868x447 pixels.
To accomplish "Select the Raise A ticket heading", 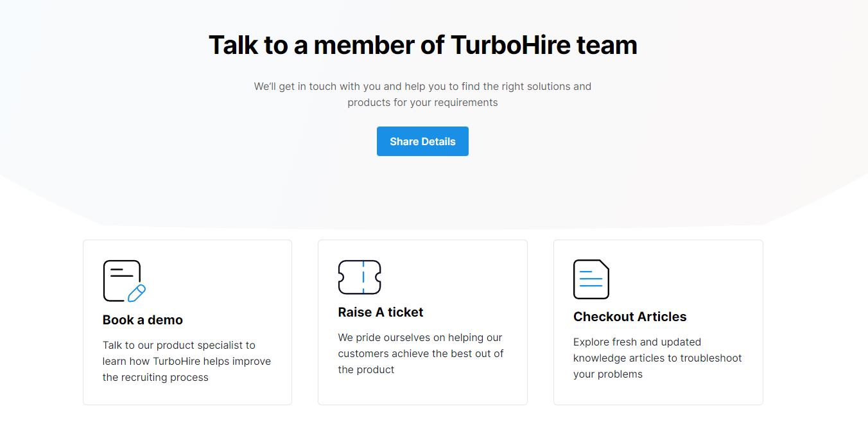I will (380, 312).
